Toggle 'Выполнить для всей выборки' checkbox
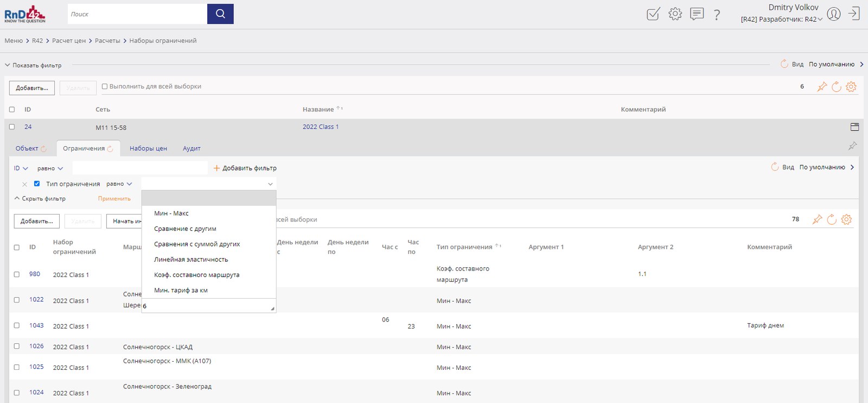Viewport: 868px width, 403px height. (105, 86)
